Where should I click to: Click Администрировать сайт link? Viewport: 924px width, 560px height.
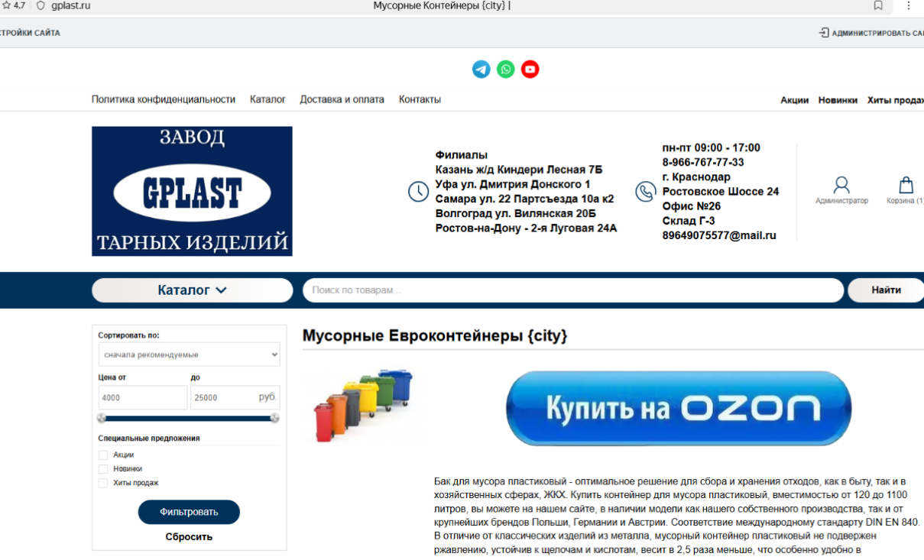coord(871,33)
